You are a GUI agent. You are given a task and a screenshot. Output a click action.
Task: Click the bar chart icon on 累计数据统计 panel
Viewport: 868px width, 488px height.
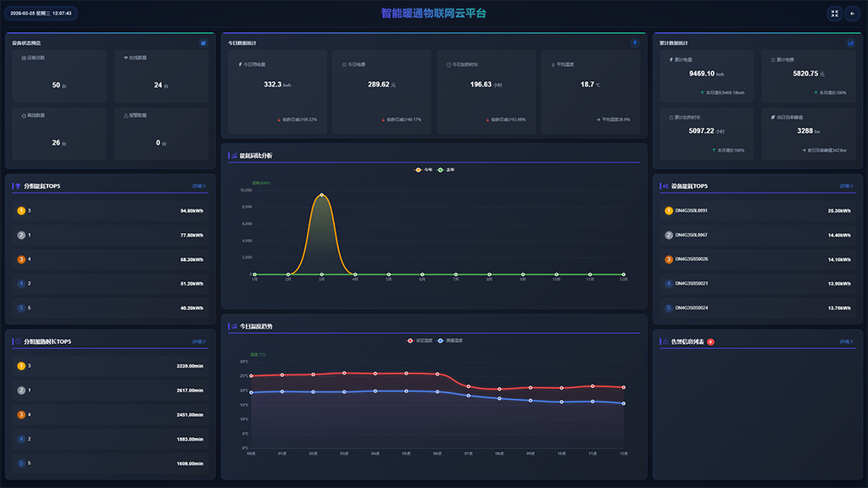[850, 42]
